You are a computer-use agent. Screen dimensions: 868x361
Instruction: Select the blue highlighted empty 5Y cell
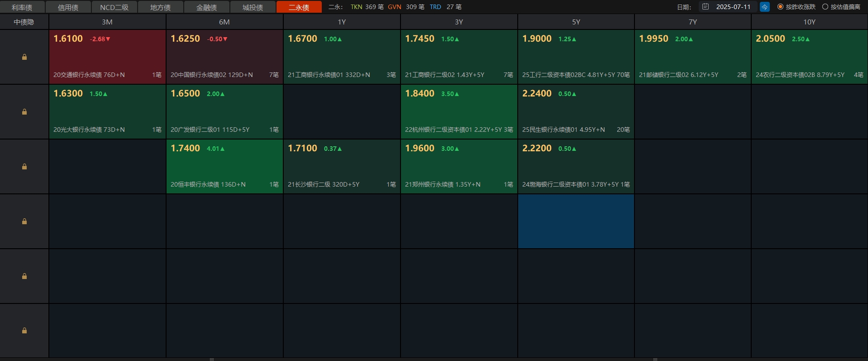(576, 221)
